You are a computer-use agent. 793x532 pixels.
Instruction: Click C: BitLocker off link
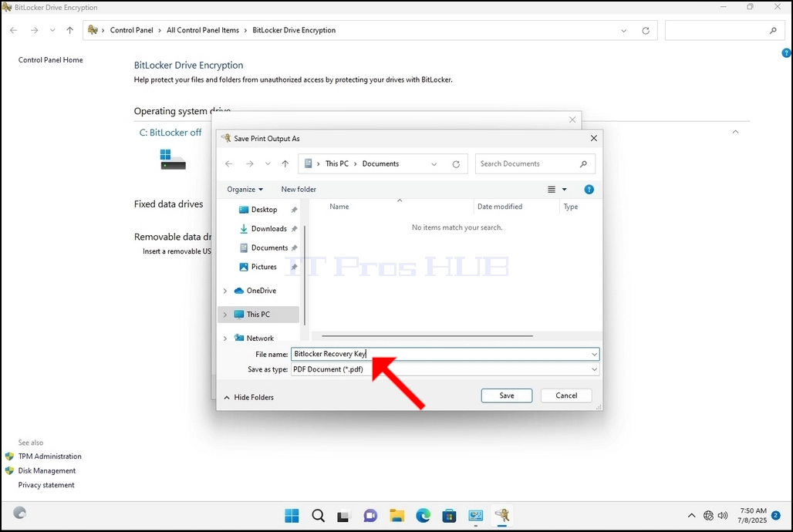point(170,133)
